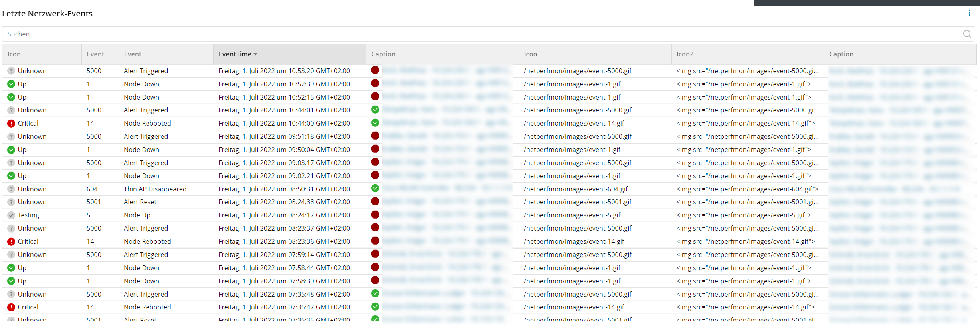This screenshot has height=325, width=980.
Task: Click Unknown status icon in 10:53:20 row
Action: point(11,71)
